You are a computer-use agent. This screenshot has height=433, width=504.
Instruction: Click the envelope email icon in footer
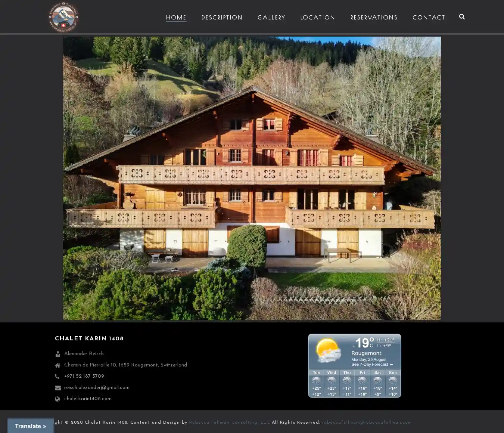(57, 388)
